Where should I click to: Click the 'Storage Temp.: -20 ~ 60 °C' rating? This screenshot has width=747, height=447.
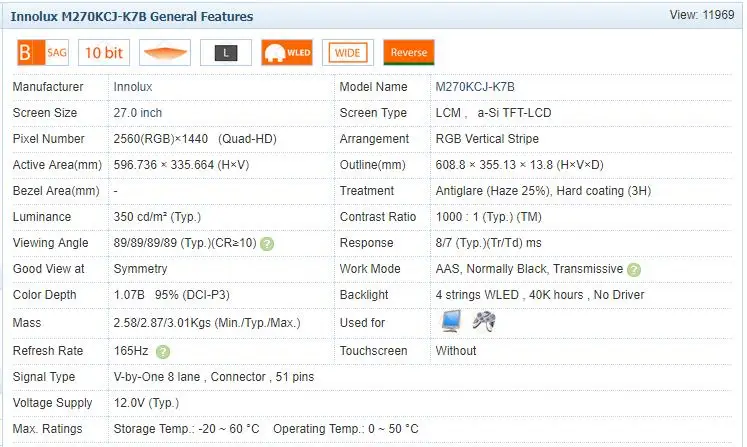coord(186,429)
